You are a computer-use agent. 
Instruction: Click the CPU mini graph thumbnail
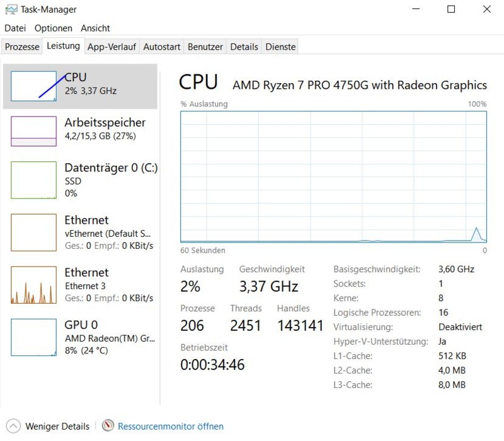[34, 86]
